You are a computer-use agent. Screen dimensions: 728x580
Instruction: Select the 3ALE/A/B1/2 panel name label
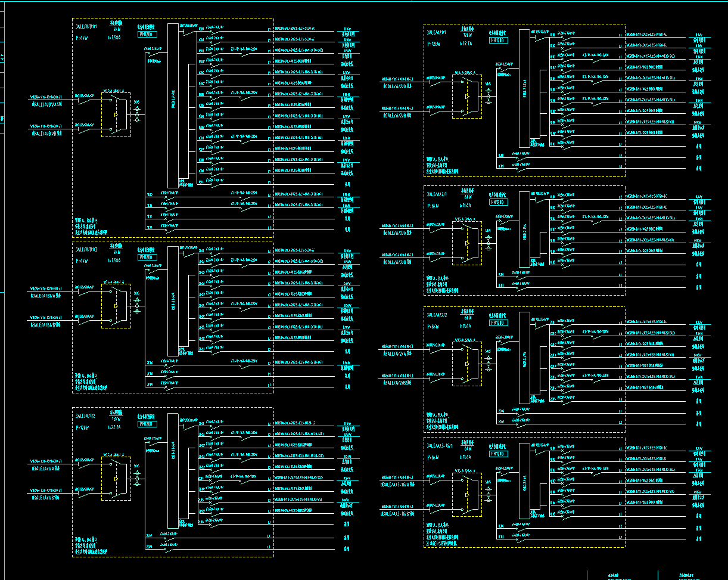(86, 250)
